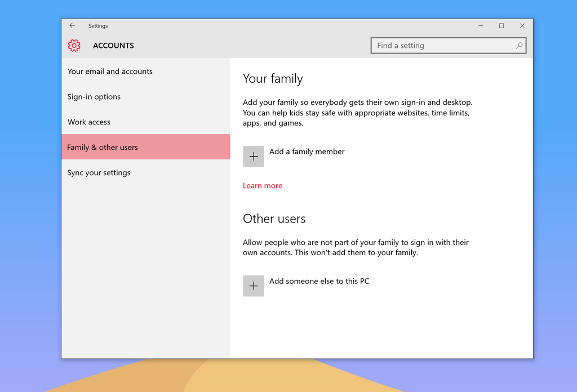Open Sign-in options

[94, 96]
